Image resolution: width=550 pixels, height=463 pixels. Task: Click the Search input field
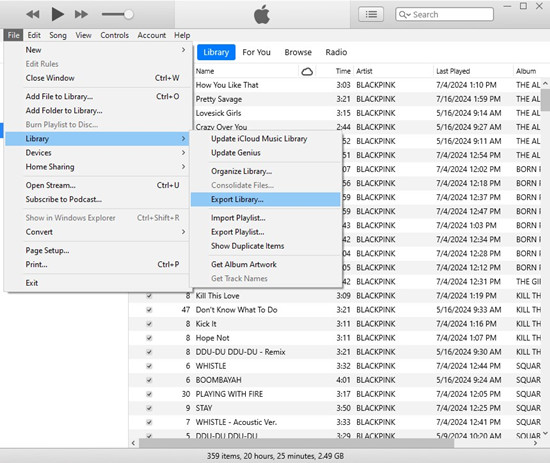(444, 14)
